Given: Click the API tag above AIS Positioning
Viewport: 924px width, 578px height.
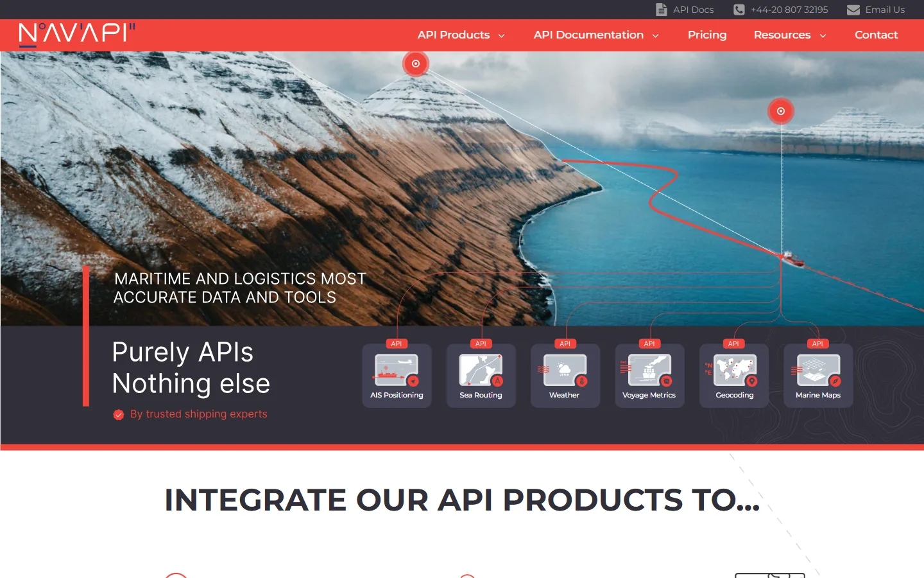Looking at the screenshot, I should pyautogui.click(x=397, y=344).
